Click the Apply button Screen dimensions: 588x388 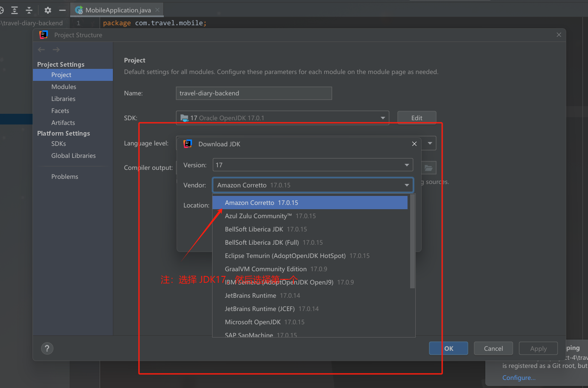coord(538,348)
